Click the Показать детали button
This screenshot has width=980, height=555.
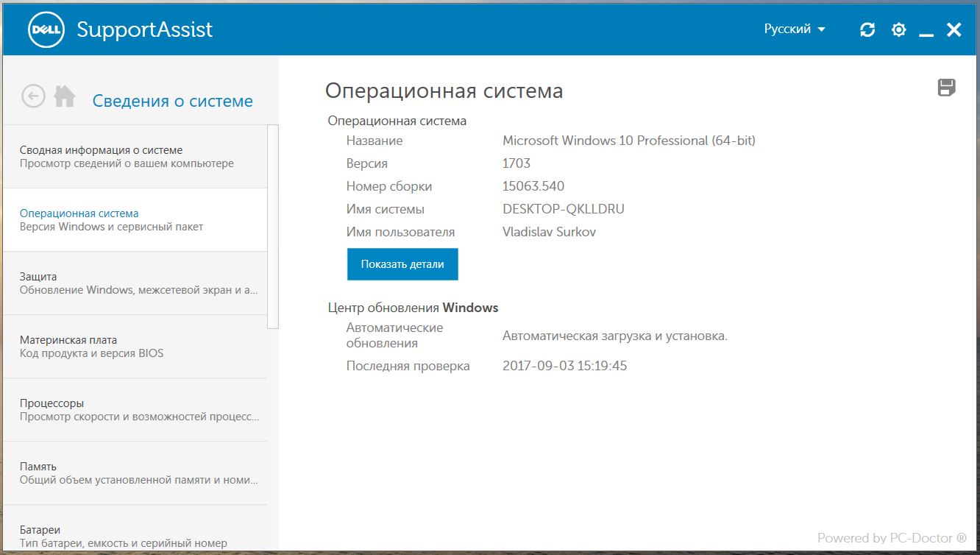click(x=402, y=264)
